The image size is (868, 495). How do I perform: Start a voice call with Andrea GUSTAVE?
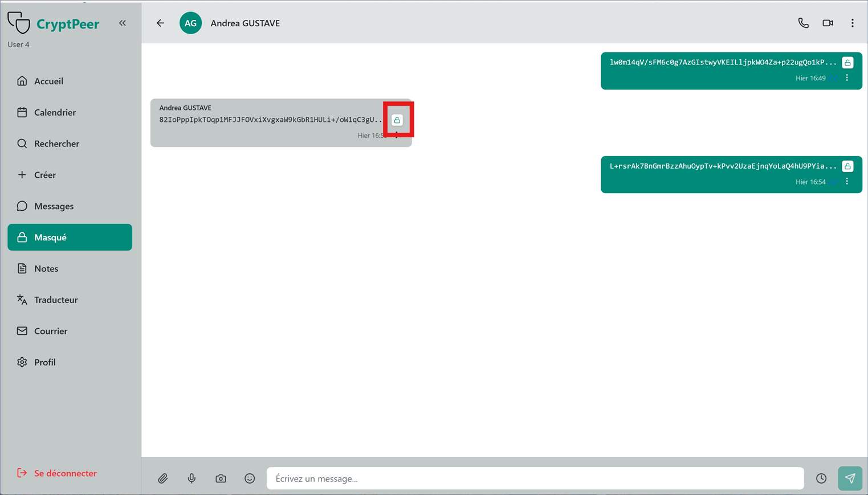[803, 23]
